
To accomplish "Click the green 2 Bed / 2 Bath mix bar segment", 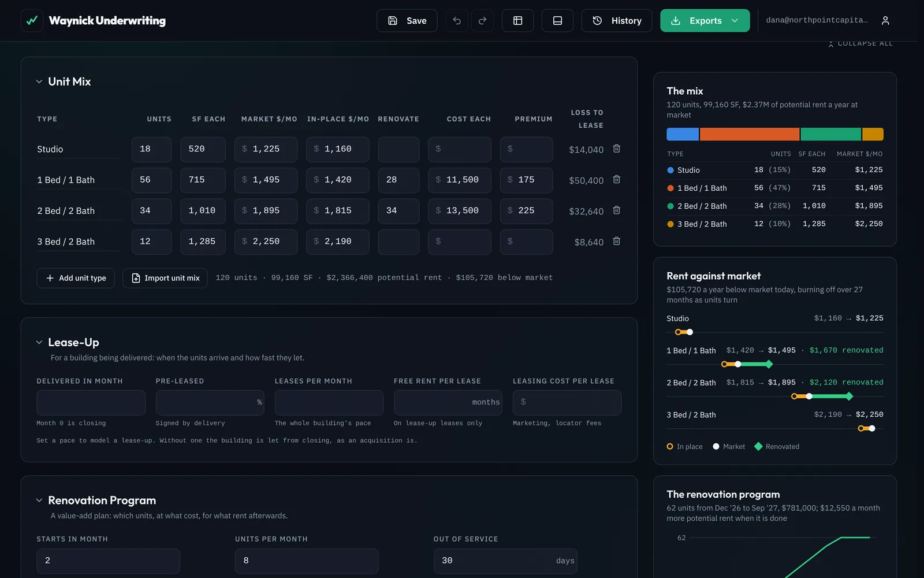I will pos(831,134).
